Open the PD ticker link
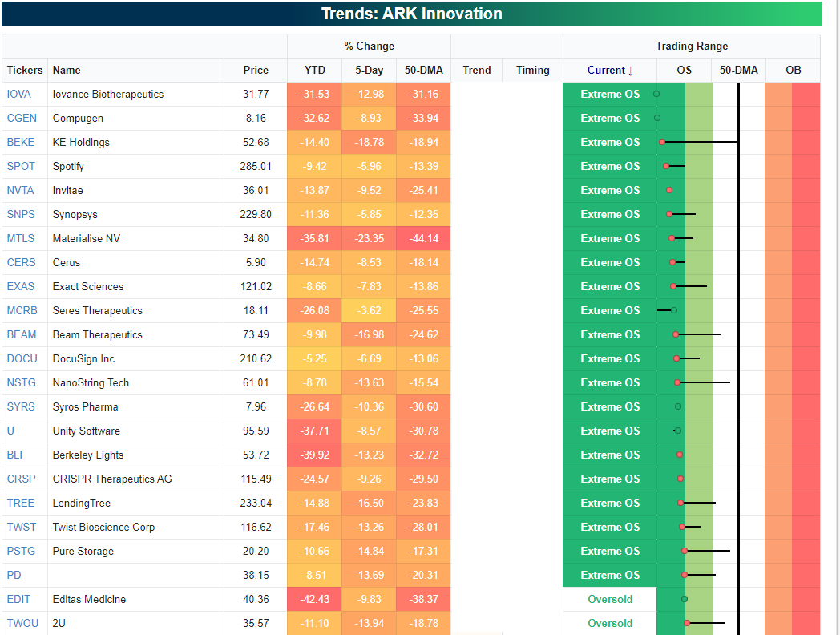The image size is (840, 635). click(x=14, y=576)
